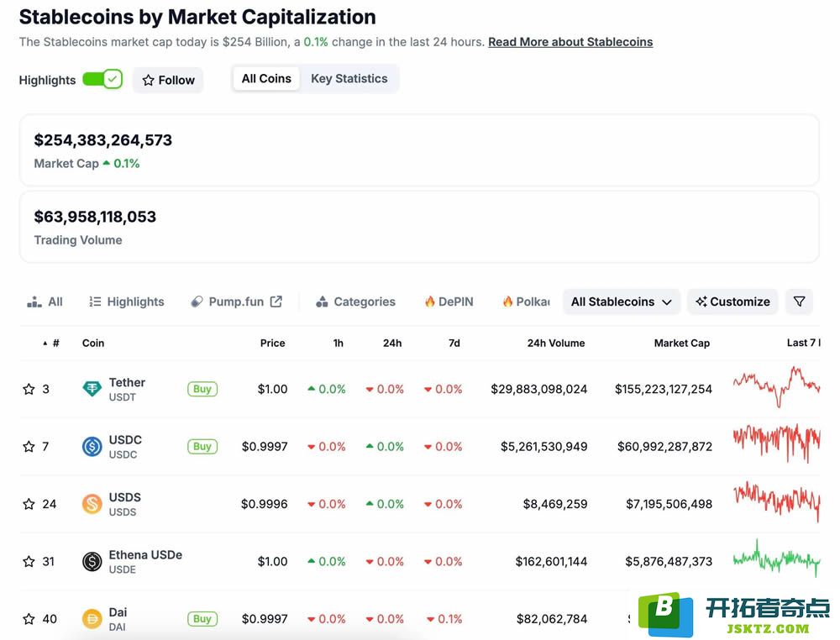
Task: Sort by Price column header
Action: click(273, 344)
